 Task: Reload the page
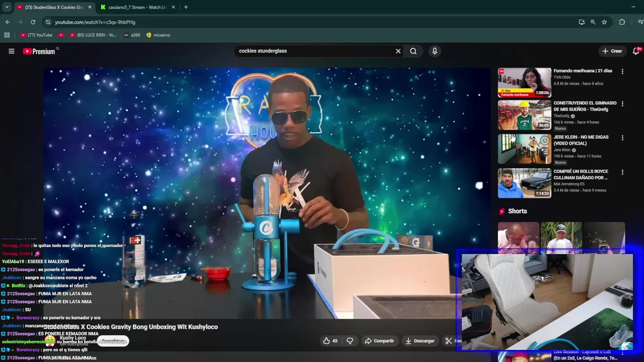(x=33, y=22)
